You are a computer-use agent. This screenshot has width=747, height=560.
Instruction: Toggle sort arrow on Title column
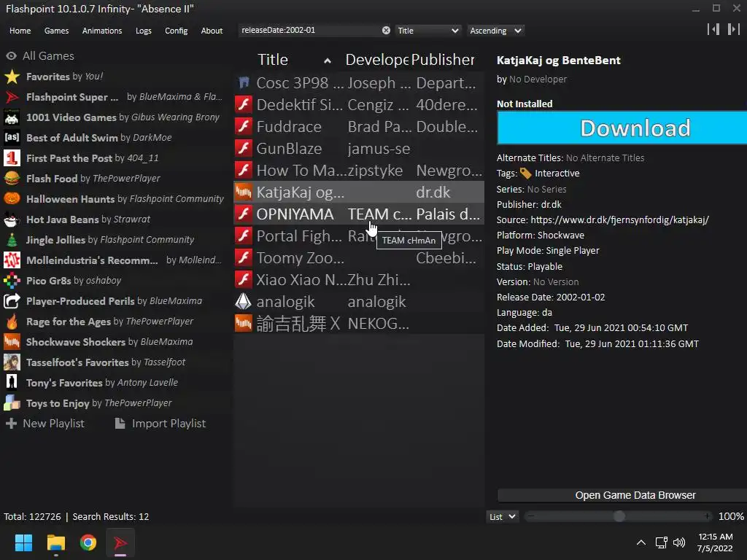tap(328, 61)
